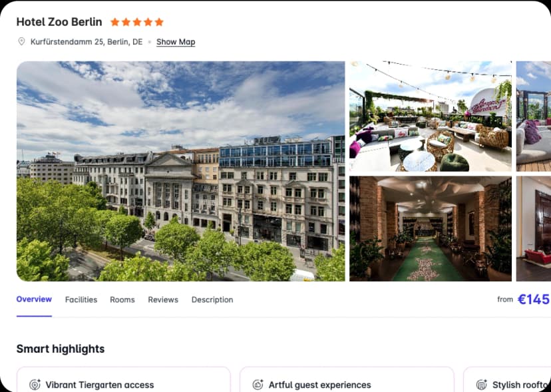Go to the Rooms tab

[122, 299]
